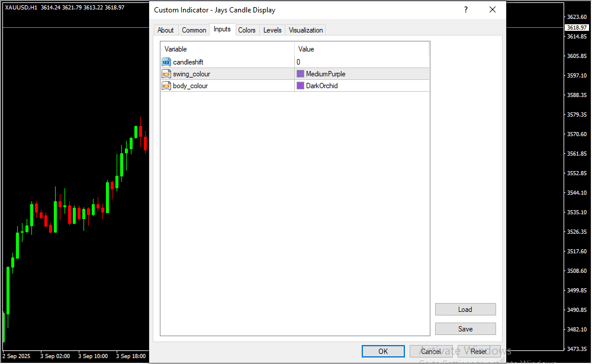Close the Custom Indicator dialog
592x364 pixels.
click(x=493, y=10)
